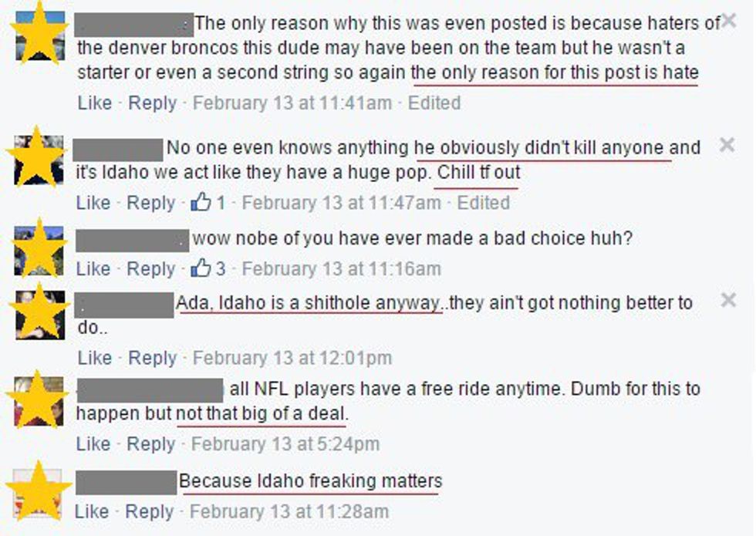The width and height of the screenshot is (756, 536).
Task: Hide the 'he obviously didn't kill anyone' comment
Action: 727,145
